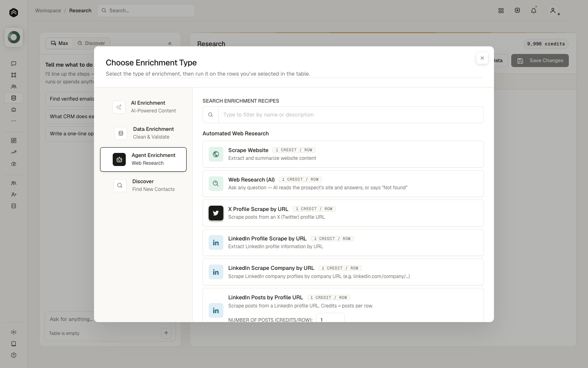Open the Max tab in the chat panel

coord(60,43)
